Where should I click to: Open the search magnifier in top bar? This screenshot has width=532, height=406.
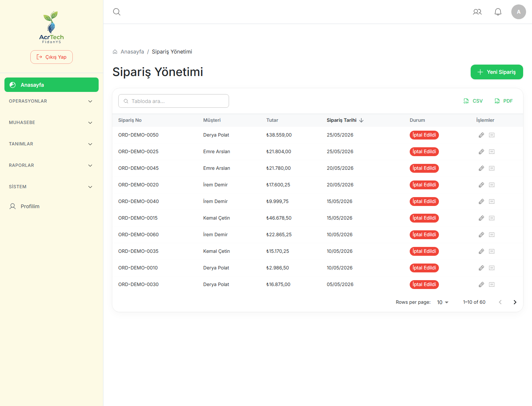[x=117, y=12]
